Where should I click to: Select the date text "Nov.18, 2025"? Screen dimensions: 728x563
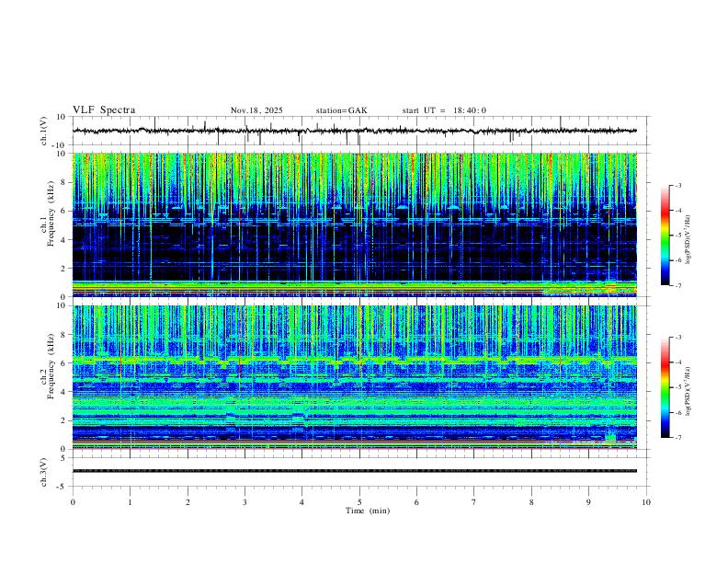[x=256, y=110]
